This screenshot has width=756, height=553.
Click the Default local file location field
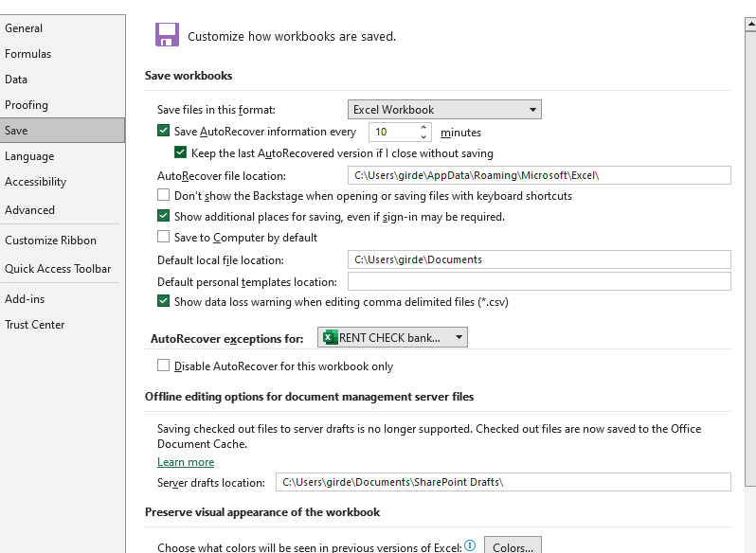tap(539, 259)
